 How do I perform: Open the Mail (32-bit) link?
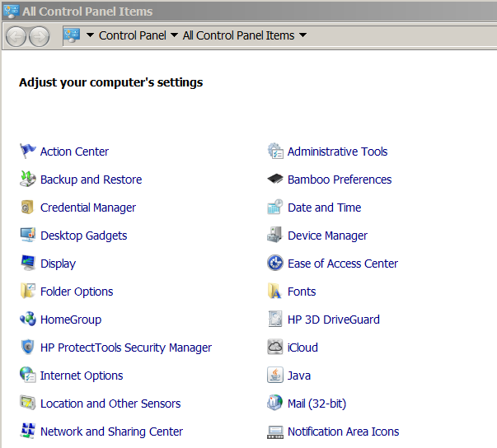pos(316,404)
